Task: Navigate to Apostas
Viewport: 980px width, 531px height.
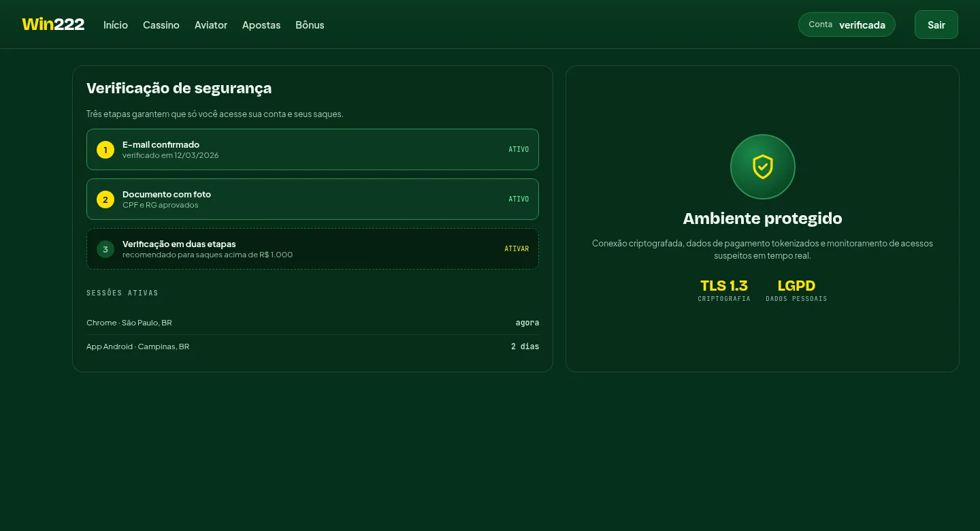Action: click(x=261, y=25)
